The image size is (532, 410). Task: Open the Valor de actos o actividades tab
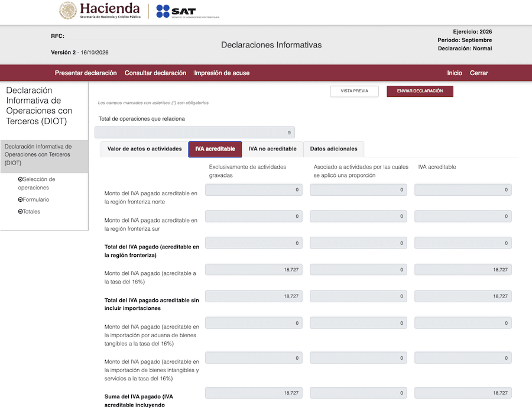[145, 148]
